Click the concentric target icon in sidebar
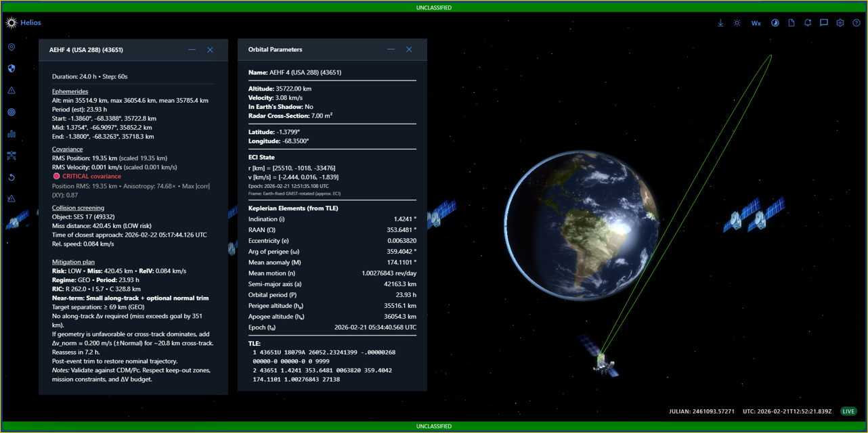 [12, 112]
